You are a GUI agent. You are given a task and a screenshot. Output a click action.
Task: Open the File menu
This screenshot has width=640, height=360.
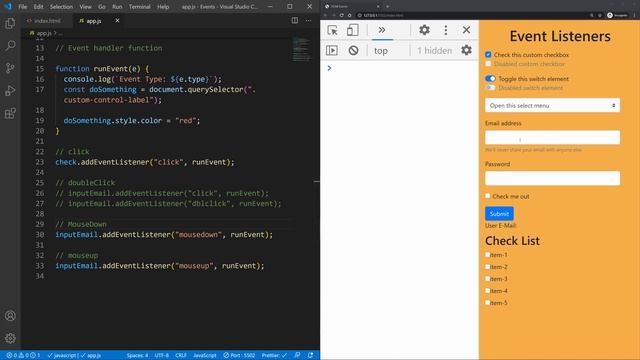(22, 7)
